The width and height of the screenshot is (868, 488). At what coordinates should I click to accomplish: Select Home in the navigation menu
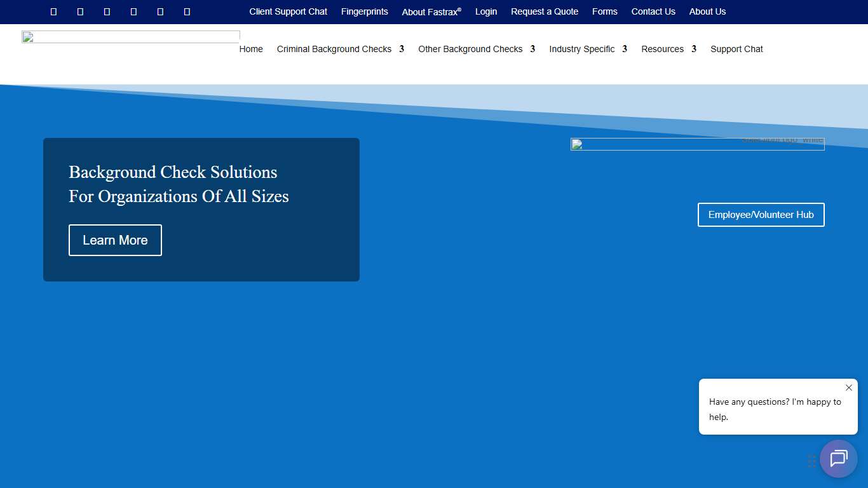tap(251, 49)
